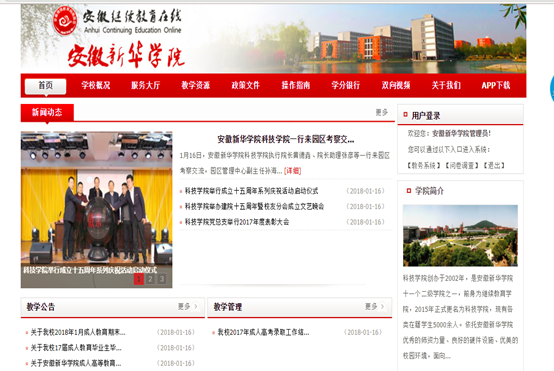This screenshot has height=371, width=554.
Task: Open 政策文件 navigation item
Action: pos(246,85)
